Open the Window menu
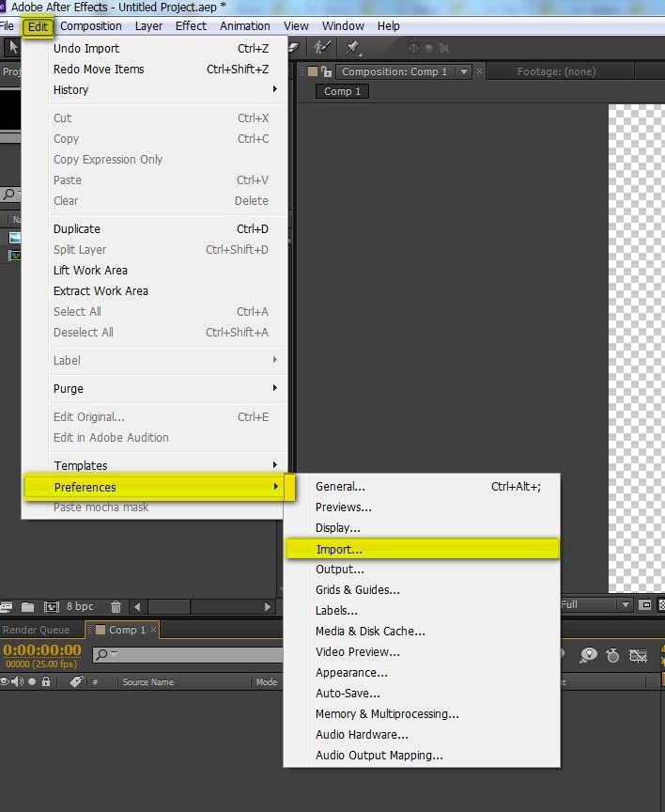Viewport: 665px width, 812px height. (343, 26)
